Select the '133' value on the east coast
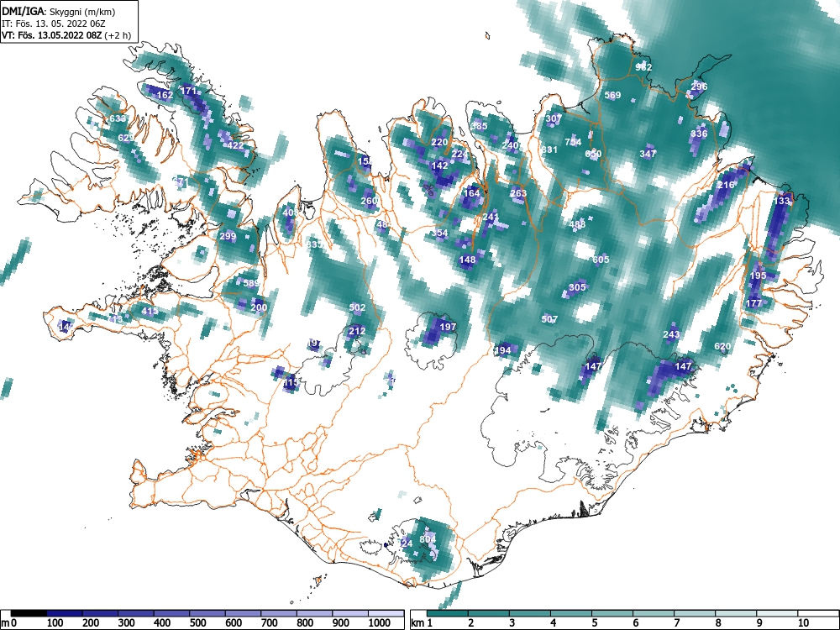 (781, 201)
